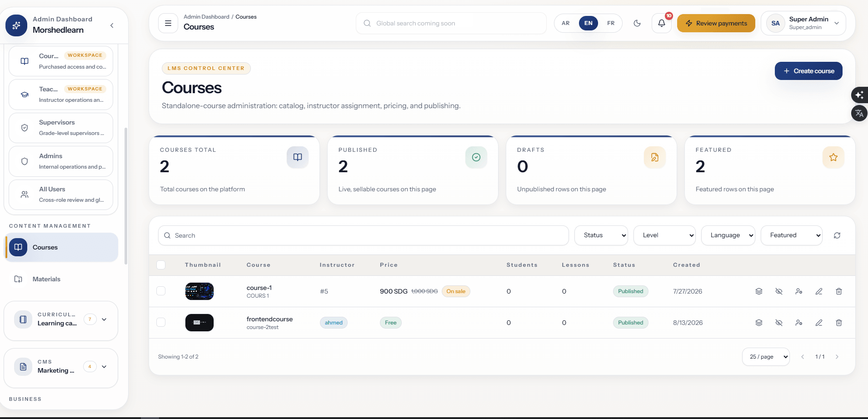The image size is (868, 419).
Task: Check the course-1 row checkbox
Action: [x=161, y=291]
